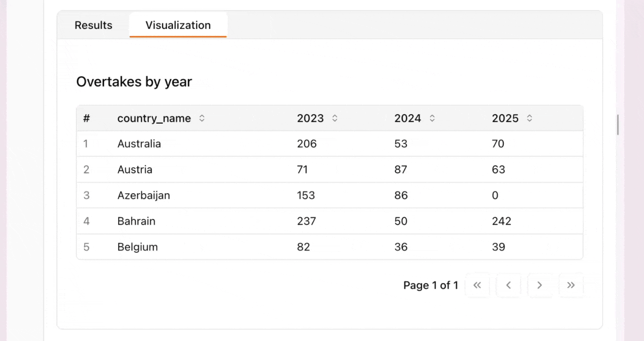Advance to next page via right arrow icon
Viewport: 644px width, 341px height.
tap(540, 285)
